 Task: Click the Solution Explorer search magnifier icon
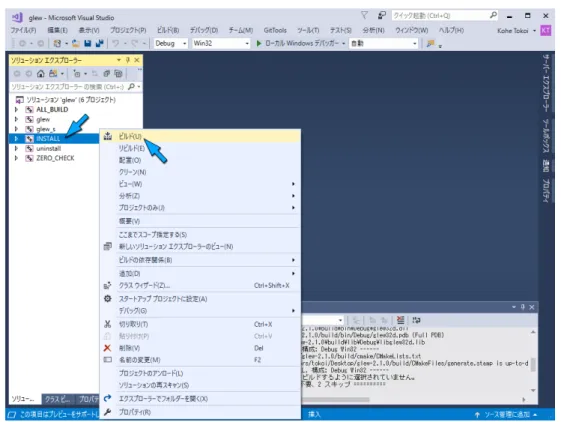(131, 87)
